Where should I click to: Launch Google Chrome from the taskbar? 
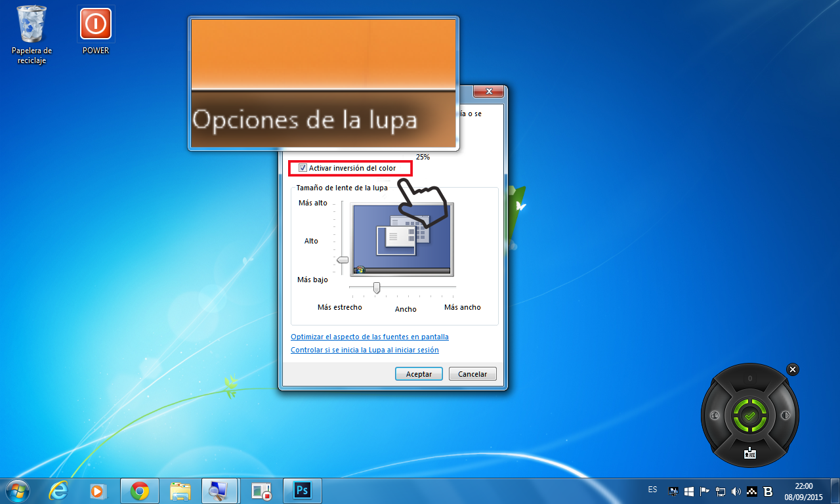click(139, 490)
